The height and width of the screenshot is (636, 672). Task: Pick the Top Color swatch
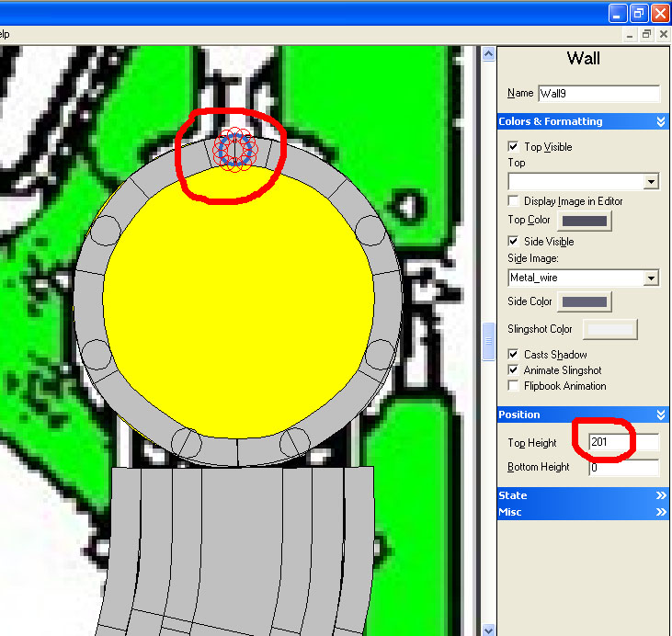point(585,221)
